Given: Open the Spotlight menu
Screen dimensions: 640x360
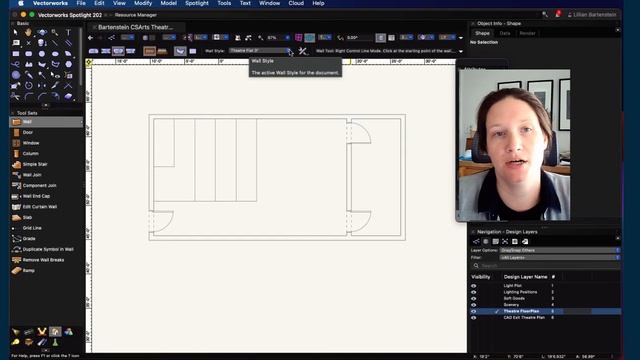Looking at the screenshot, I should (x=197, y=3).
